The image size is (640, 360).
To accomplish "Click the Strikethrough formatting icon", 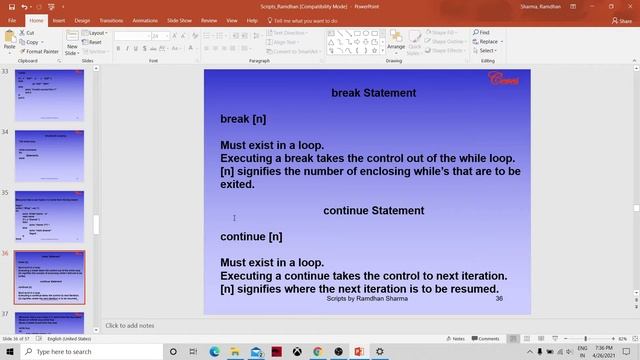I will [153, 49].
